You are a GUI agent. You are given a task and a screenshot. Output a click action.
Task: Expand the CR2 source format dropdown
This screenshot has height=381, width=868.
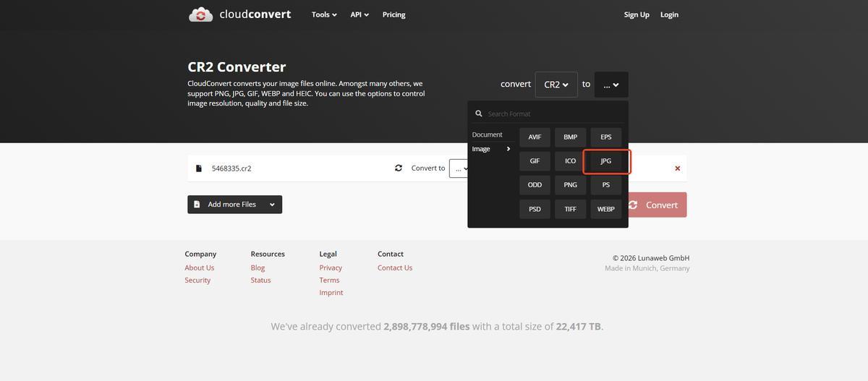coord(556,85)
